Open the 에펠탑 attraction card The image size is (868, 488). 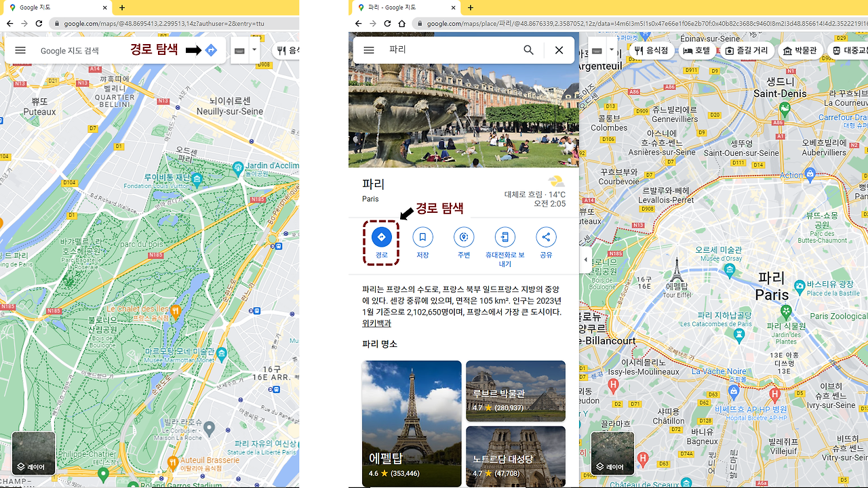[x=412, y=424]
